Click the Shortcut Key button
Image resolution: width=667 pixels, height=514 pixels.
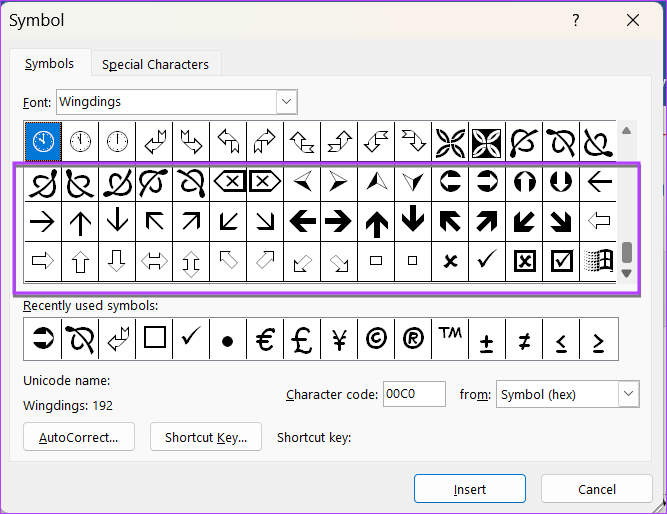point(205,437)
